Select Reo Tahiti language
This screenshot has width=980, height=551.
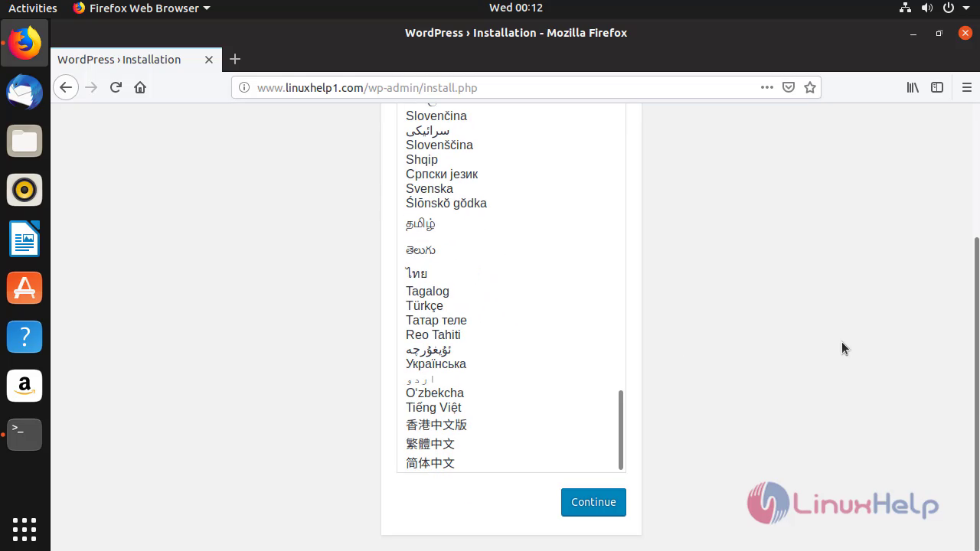(433, 334)
